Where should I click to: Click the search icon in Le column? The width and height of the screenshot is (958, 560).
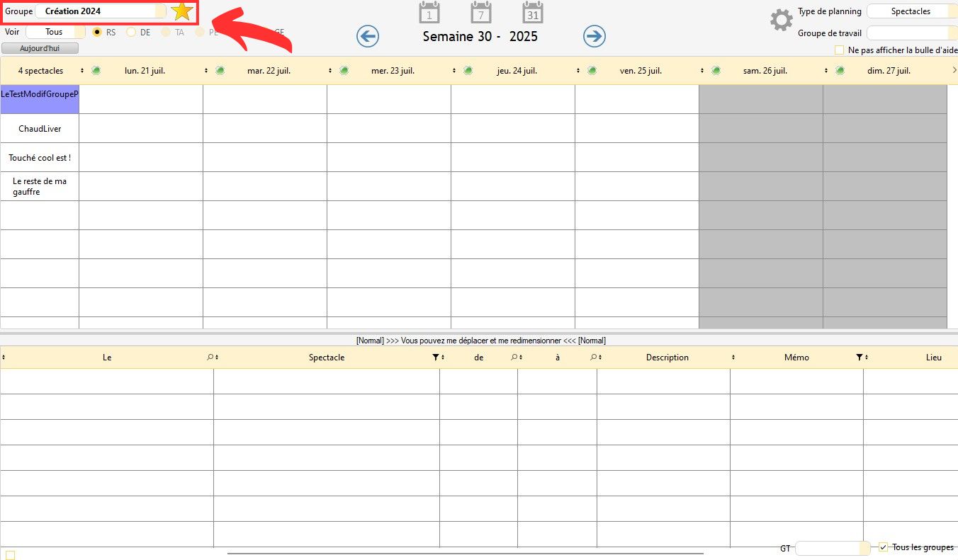tap(210, 358)
